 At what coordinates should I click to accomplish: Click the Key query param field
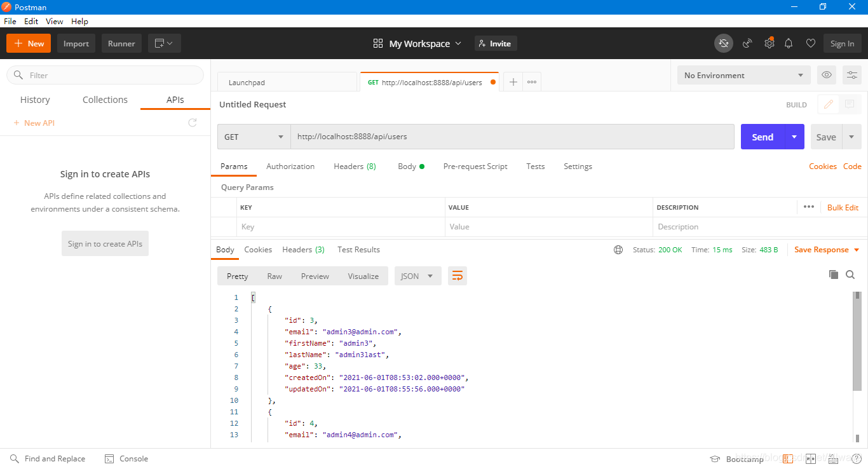[x=340, y=227]
